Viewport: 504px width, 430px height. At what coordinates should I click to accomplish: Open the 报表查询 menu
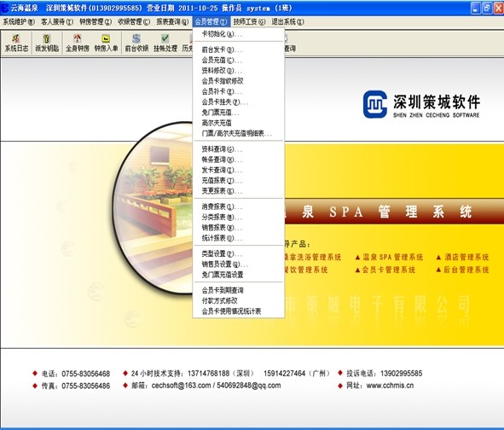(172, 22)
